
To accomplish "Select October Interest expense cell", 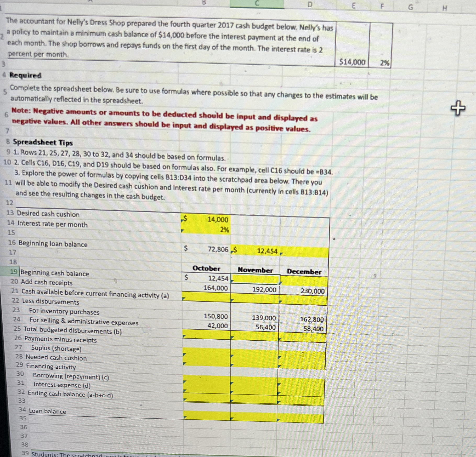I will point(207,389).
